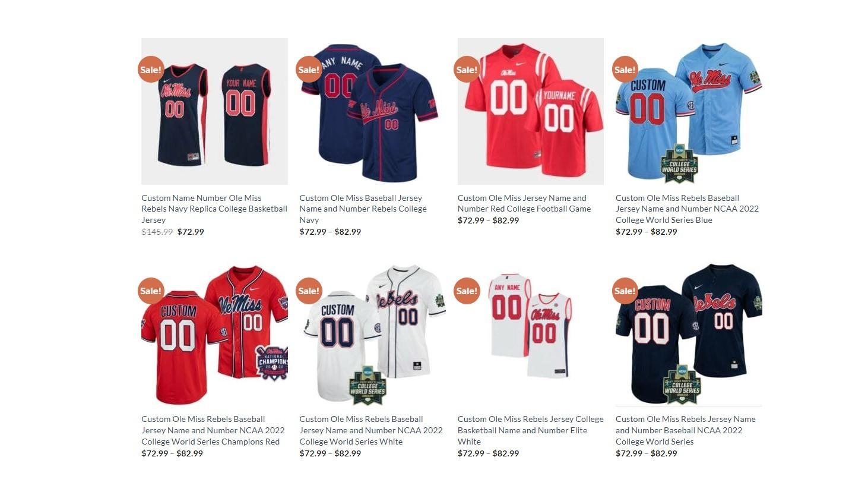This screenshot has width=868, height=479.
Task: Open Custom Ole Miss Baseball Jersey Navy link
Action: click(x=363, y=209)
